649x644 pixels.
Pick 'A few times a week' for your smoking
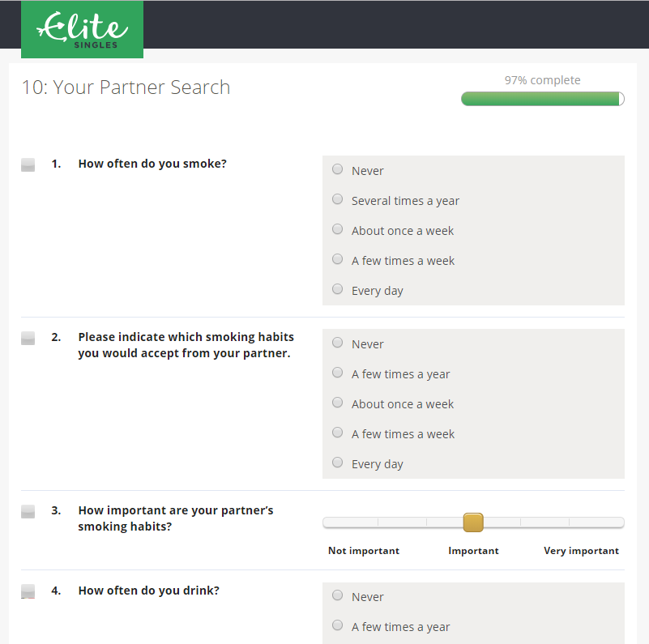[338, 259]
